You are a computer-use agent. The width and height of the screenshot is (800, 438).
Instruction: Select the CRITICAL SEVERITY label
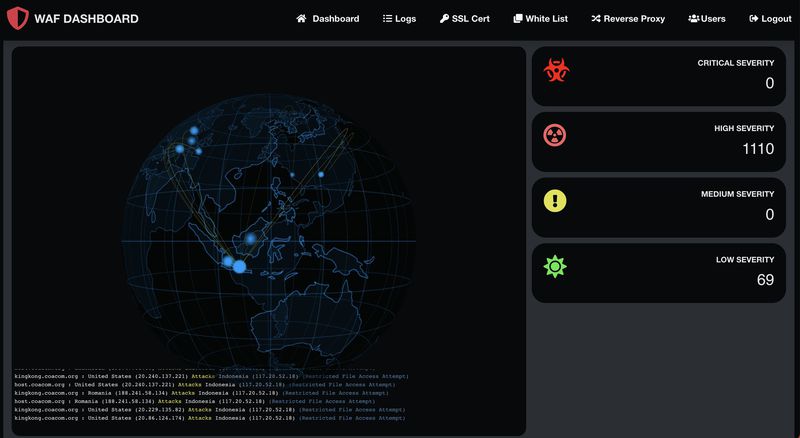(736, 63)
